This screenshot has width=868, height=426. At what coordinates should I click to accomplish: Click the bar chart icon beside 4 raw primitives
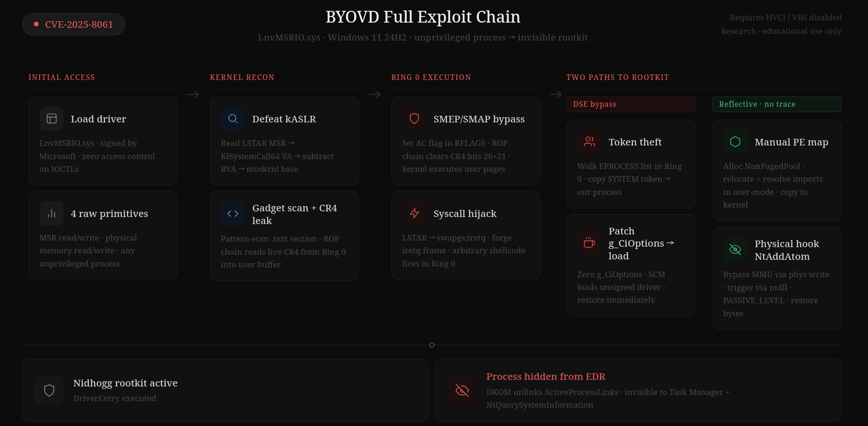coord(52,214)
